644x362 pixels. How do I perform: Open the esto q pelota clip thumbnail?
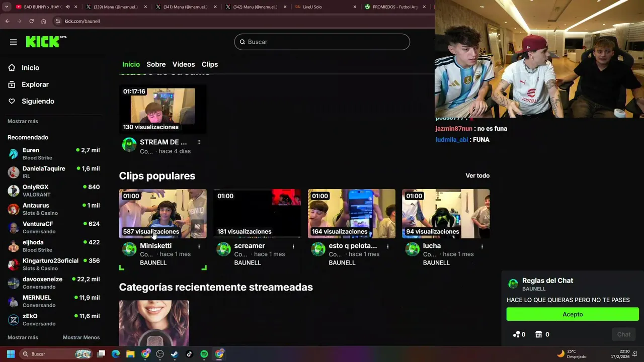352,214
